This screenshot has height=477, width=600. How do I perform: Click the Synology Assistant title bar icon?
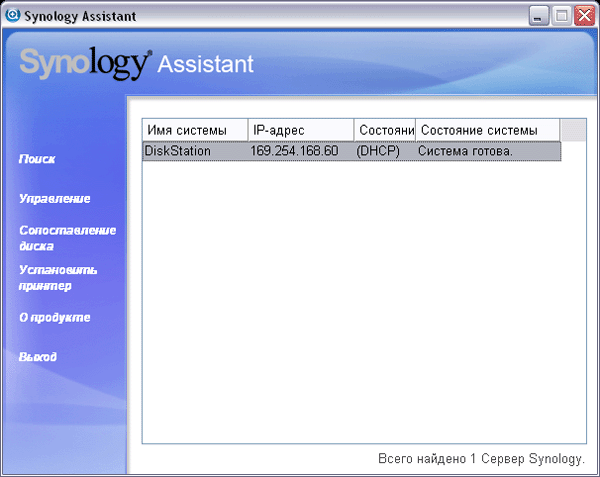(x=13, y=16)
